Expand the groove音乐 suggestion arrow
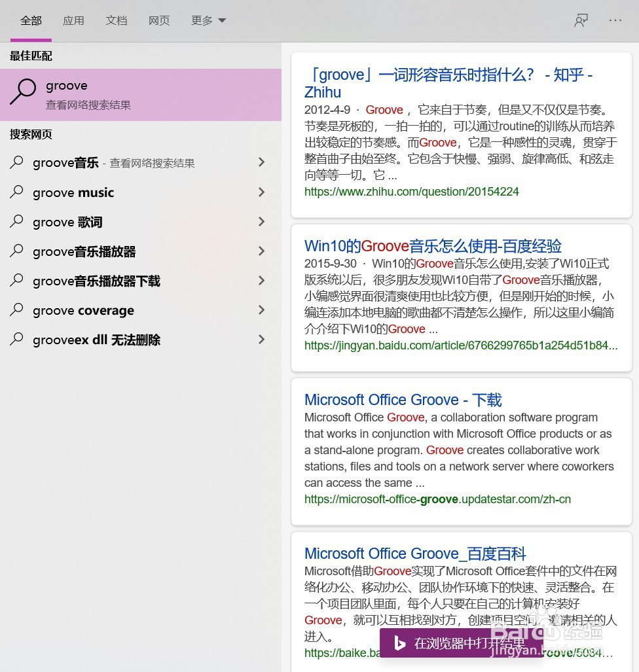The height and width of the screenshot is (672, 639). pyautogui.click(x=262, y=162)
